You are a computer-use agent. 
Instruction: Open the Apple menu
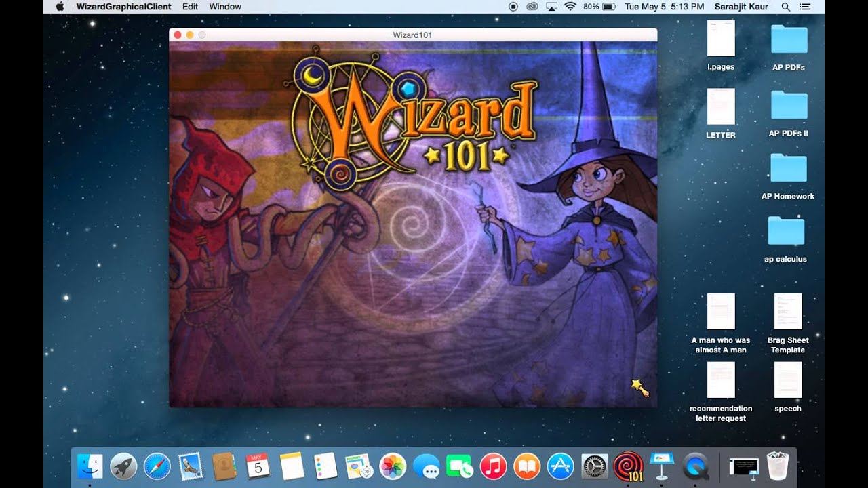pos(59,7)
